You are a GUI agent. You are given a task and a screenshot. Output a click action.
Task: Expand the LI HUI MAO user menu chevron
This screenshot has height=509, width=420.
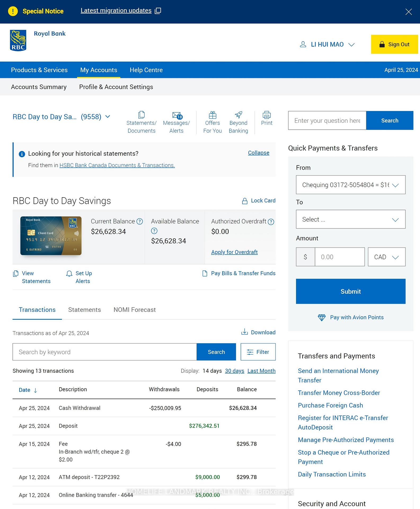pyautogui.click(x=351, y=45)
